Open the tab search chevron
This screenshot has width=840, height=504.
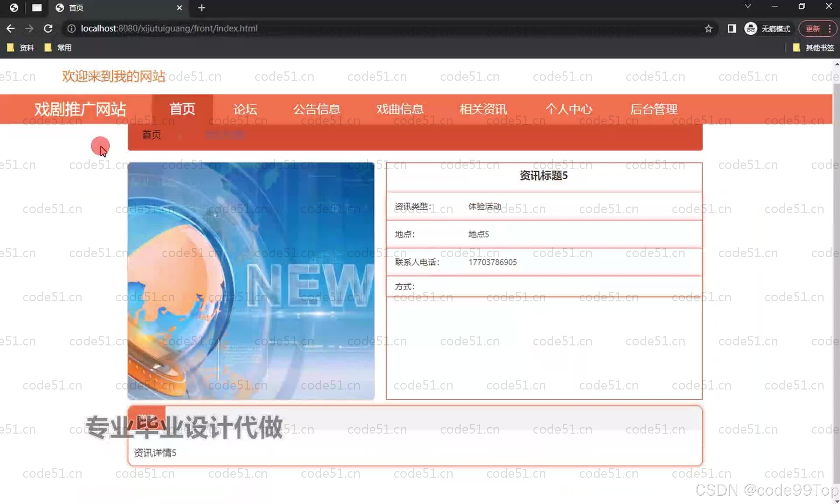click(748, 6)
